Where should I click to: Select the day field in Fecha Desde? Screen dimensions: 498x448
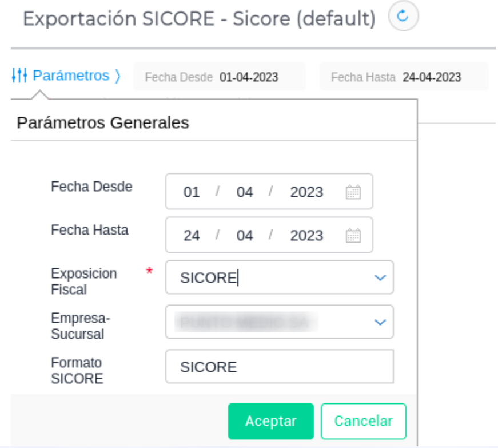[x=192, y=192]
